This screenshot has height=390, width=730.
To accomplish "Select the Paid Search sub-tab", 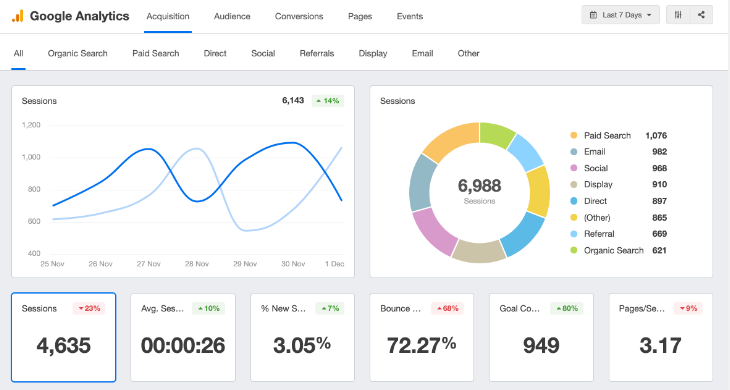I will pos(155,54).
